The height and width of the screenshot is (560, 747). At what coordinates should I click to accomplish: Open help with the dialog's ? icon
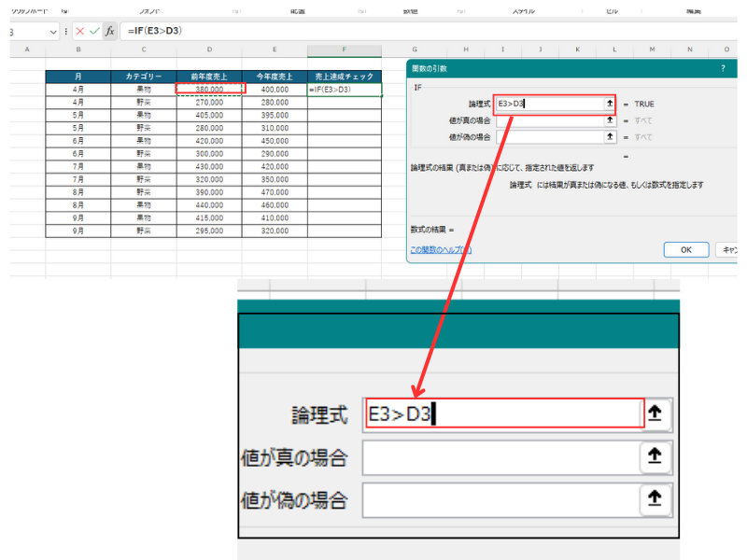tap(722, 68)
